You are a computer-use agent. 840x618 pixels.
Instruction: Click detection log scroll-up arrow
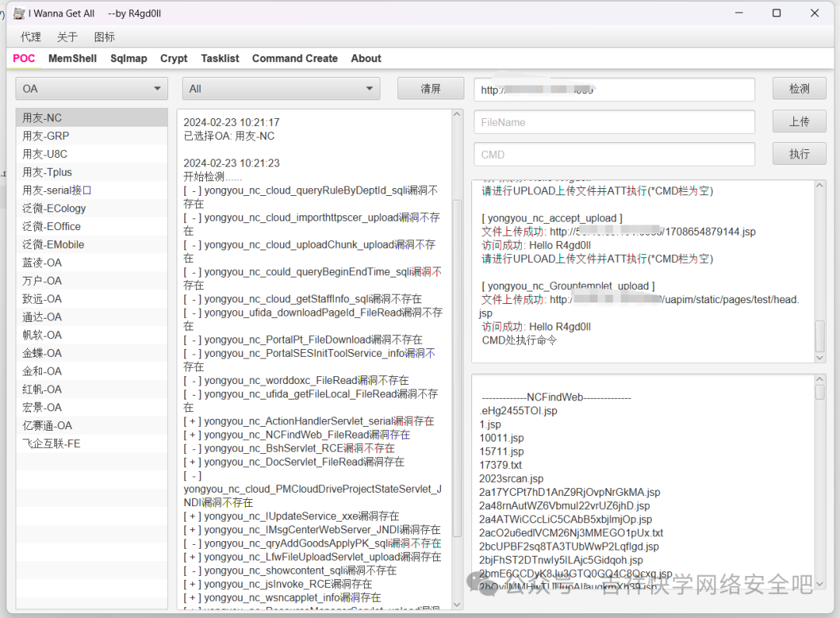pos(457,114)
